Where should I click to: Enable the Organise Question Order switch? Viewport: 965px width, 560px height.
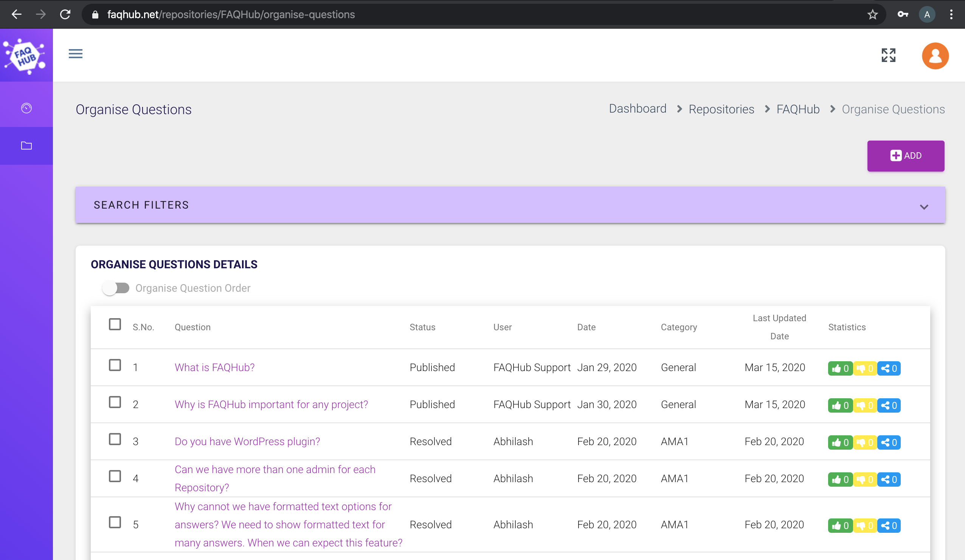(x=116, y=288)
